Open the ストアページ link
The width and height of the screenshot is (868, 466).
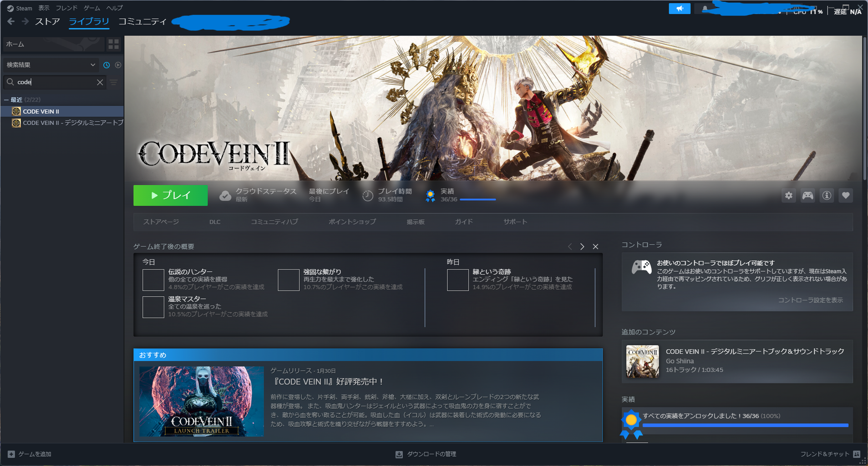click(161, 222)
